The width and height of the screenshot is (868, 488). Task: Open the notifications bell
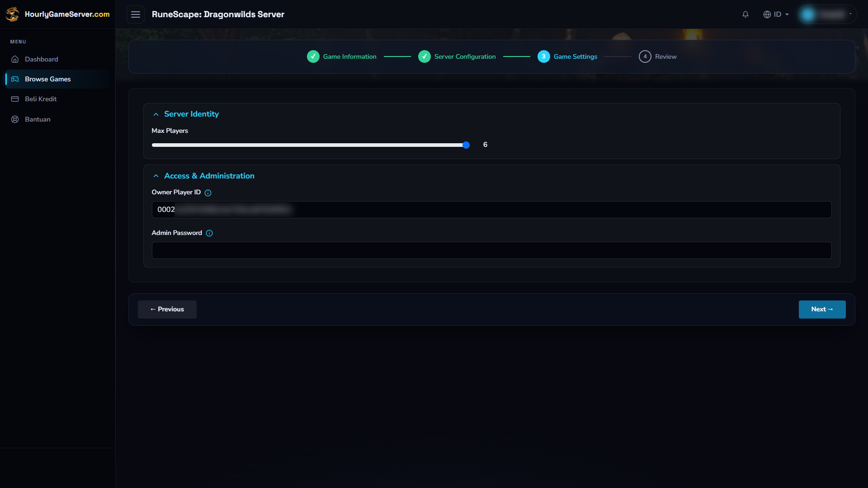(x=745, y=14)
